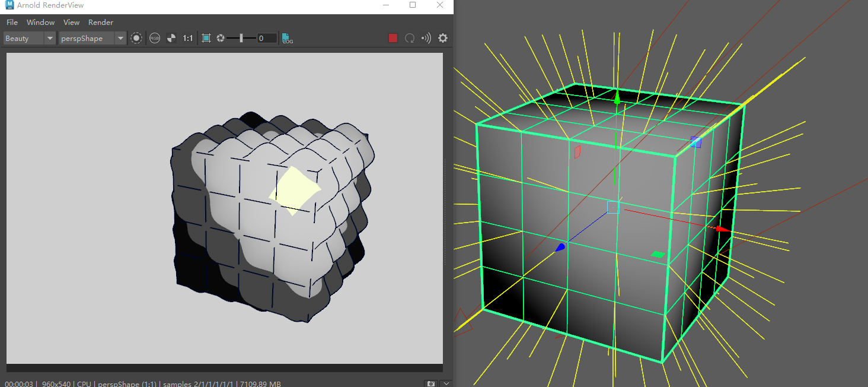The height and width of the screenshot is (387, 868).
Task: Stop the render with the red square
Action: click(x=392, y=38)
